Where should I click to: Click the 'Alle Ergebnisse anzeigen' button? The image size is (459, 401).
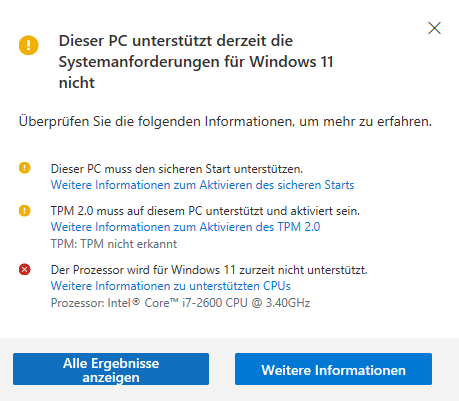pos(111,369)
